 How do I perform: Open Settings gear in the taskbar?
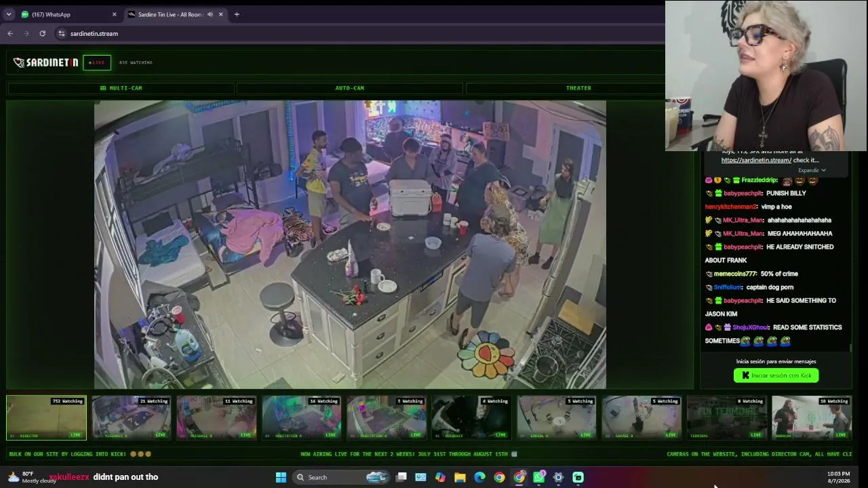point(558,477)
